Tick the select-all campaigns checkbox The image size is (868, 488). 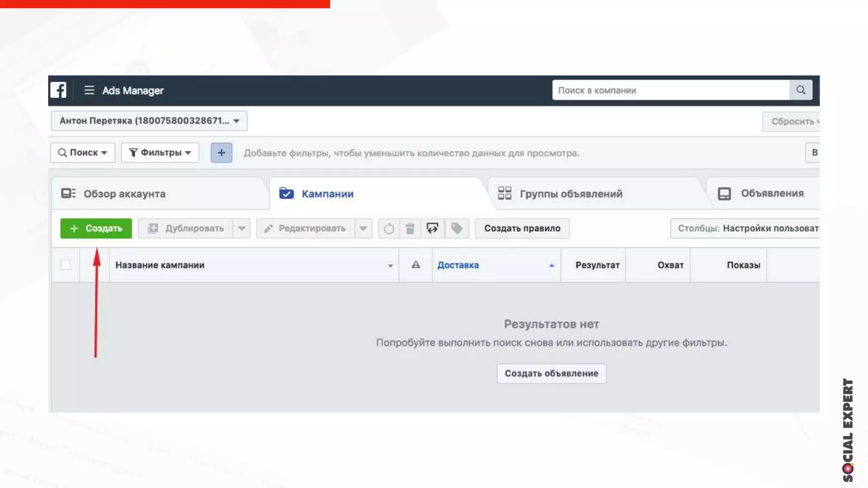65,265
